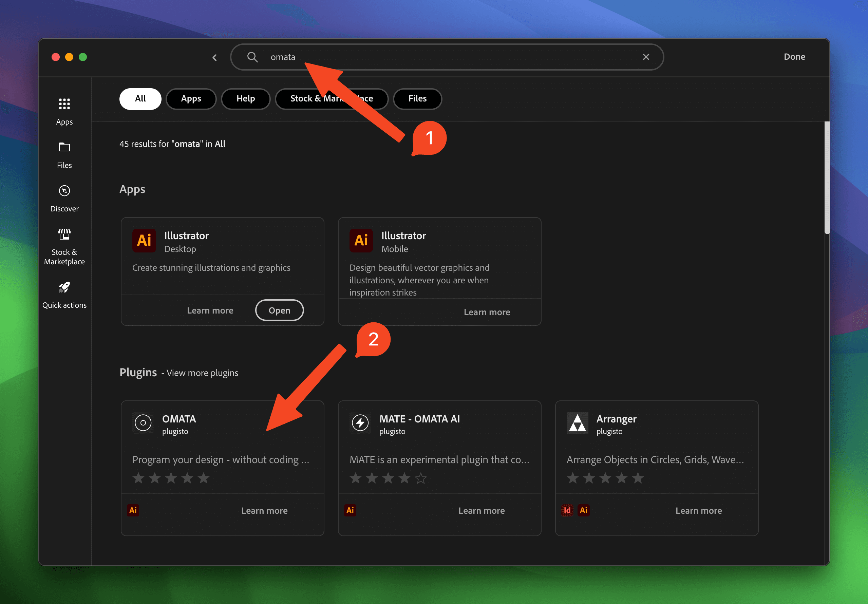Switch to the Help filter tab
The width and height of the screenshot is (868, 604).
[x=245, y=99]
